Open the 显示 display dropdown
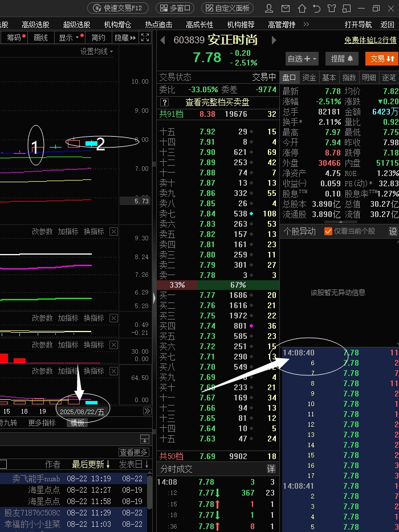This screenshot has width=399, height=532. click(70, 38)
